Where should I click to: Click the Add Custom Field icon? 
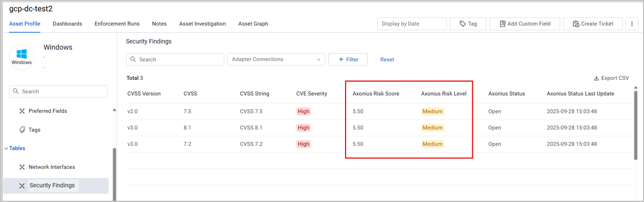[502, 24]
